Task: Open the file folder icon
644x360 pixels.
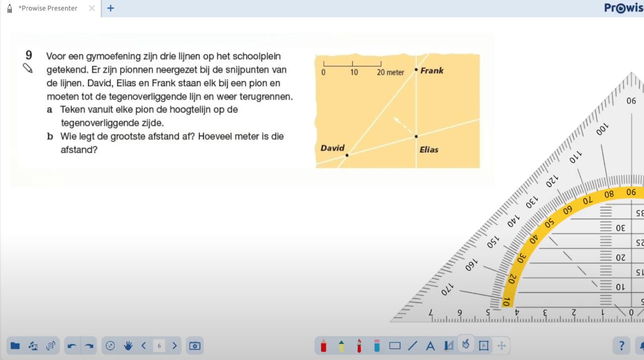Action: tap(15, 345)
